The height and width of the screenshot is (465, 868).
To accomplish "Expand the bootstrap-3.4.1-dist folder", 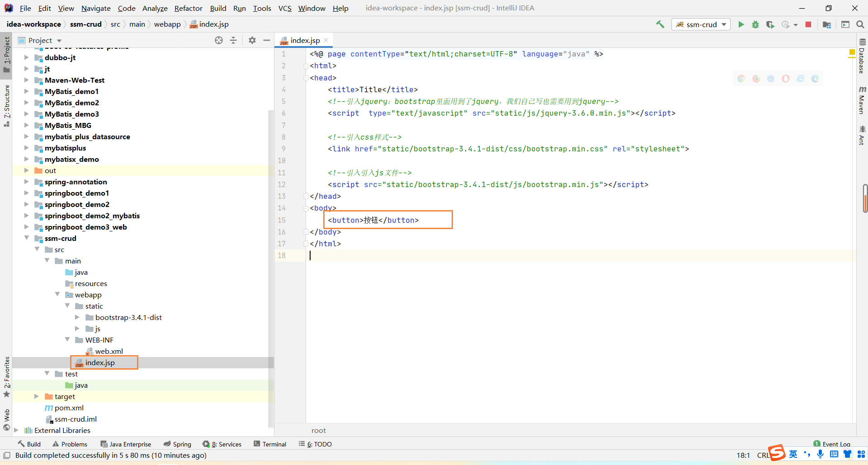I will click(x=77, y=317).
